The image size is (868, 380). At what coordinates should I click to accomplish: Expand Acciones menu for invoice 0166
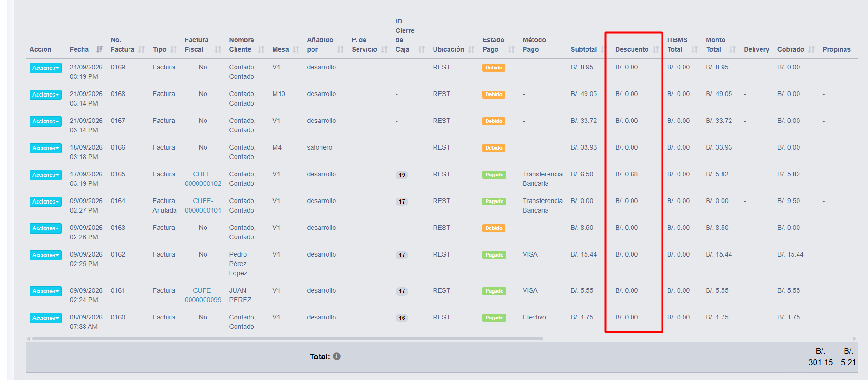pyautogui.click(x=46, y=148)
